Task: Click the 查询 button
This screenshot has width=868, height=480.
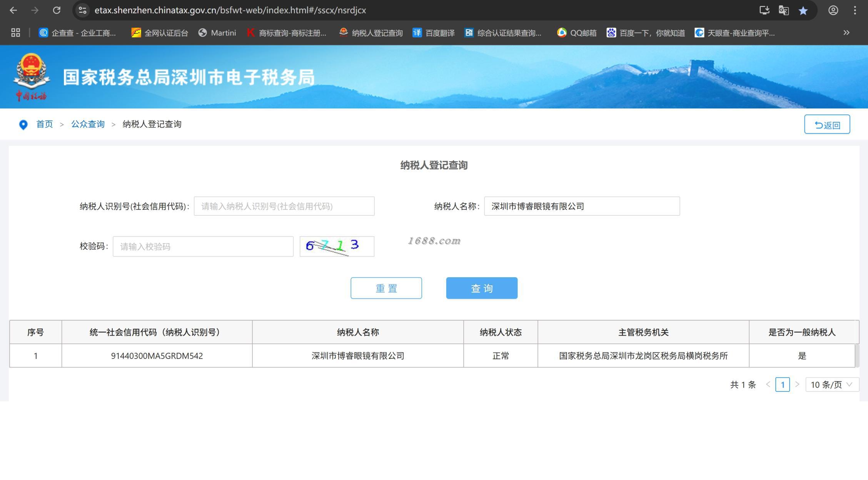Action: pos(481,288)
